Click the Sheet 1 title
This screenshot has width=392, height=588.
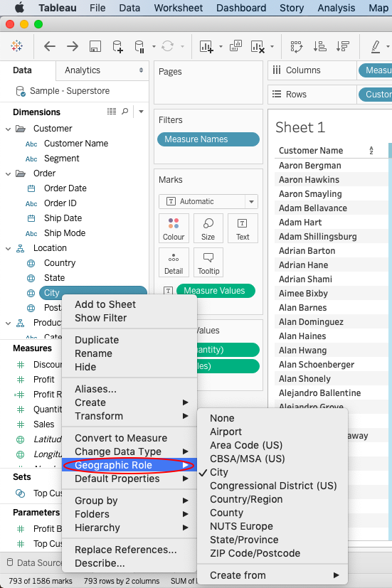[300, 127]
